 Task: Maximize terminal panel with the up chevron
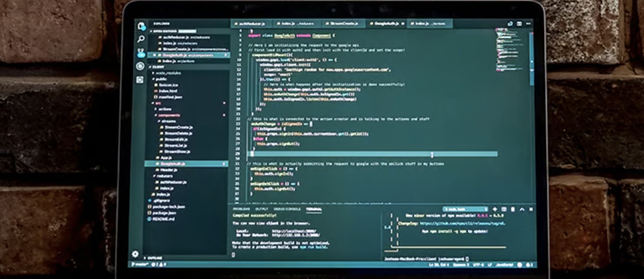(x=522, y=209)
